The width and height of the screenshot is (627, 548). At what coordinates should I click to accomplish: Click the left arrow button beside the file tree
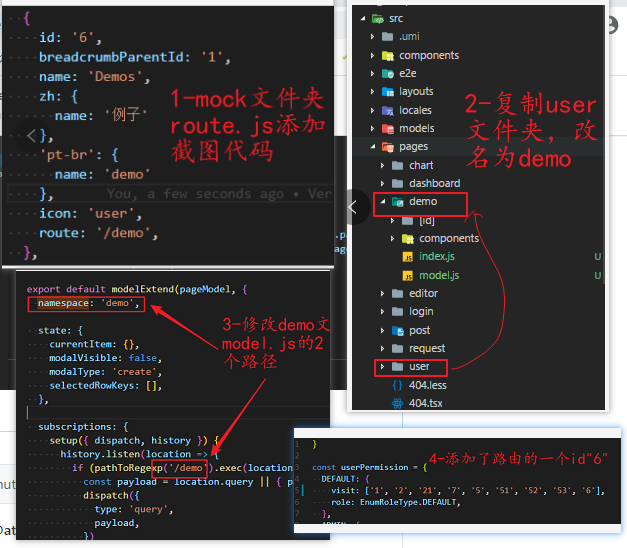[x=353, y=207]
